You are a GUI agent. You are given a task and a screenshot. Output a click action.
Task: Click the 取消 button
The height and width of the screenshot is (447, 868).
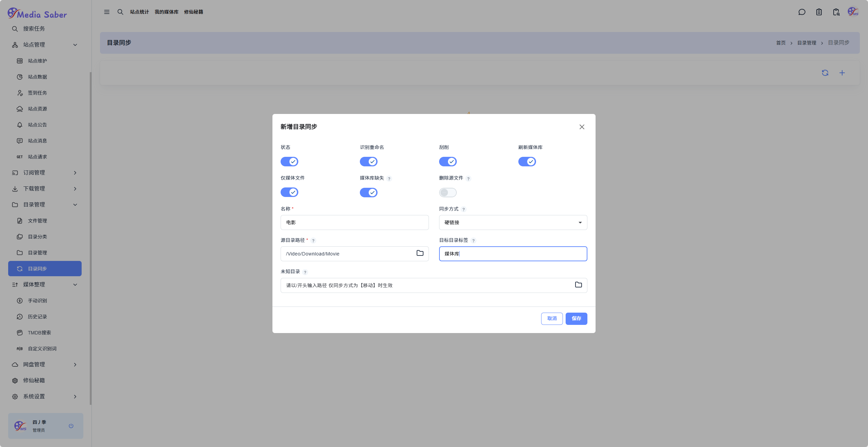552,318
